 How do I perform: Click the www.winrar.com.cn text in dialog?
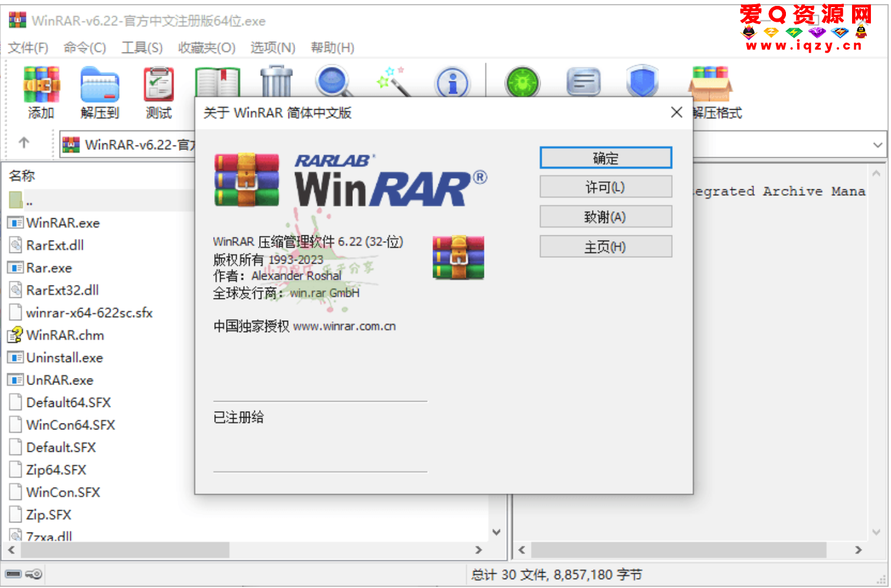pyautogui.click(x=345, y=326)
